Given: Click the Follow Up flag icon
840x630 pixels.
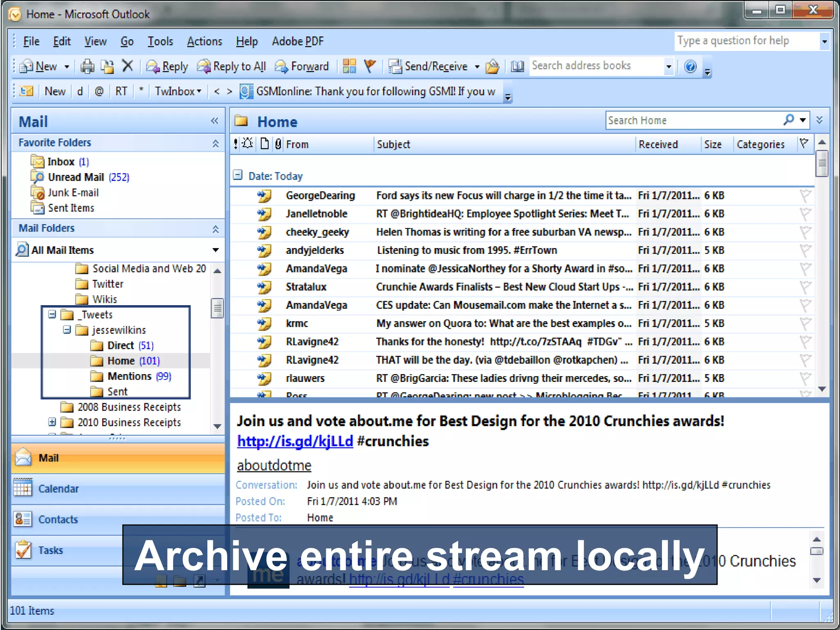Looking at the screenshot, I should 370,66.
